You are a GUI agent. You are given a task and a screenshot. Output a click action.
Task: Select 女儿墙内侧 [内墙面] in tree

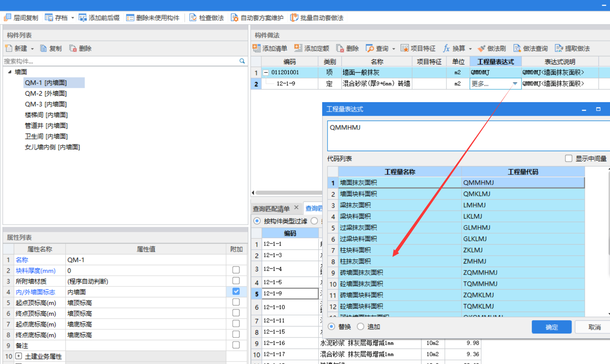[52, 147]
